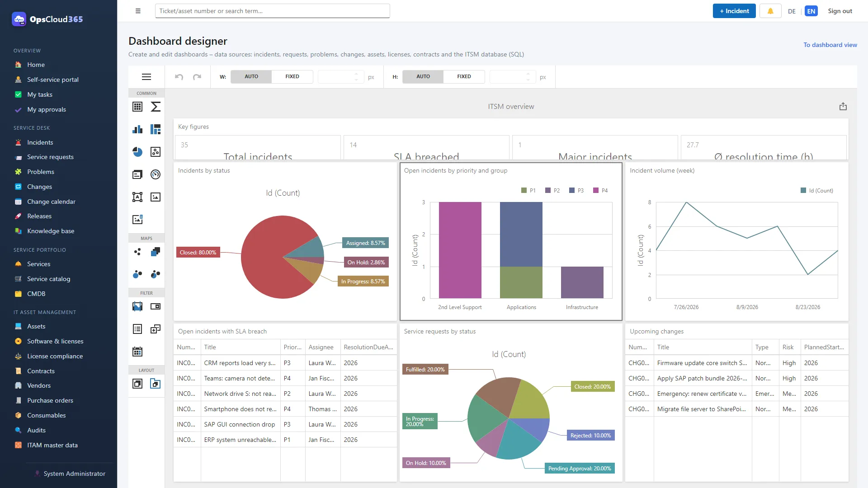Viewport: 868px width, 488px height.
Task: Follow the To dashboard view link
Action: click(x=830, y=45)
